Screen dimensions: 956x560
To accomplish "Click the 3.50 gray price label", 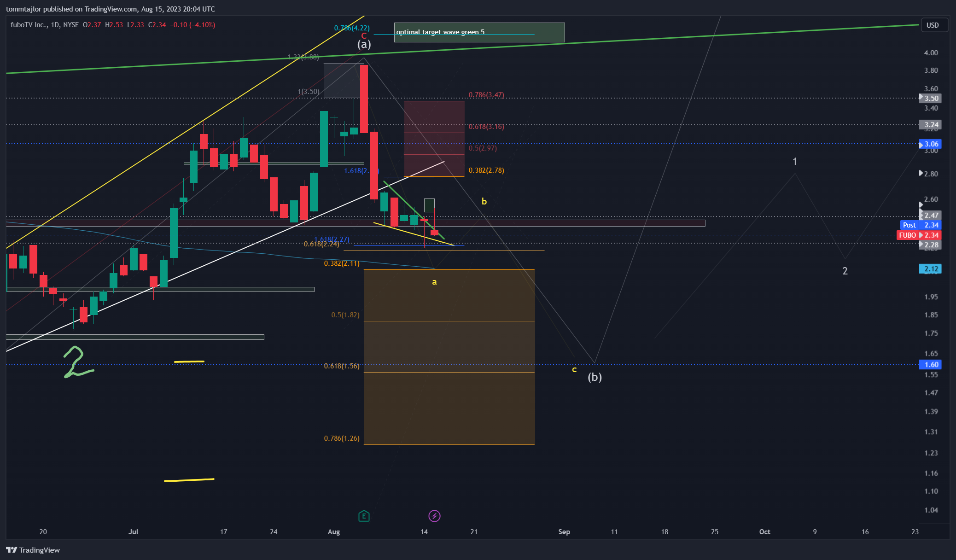I will coord(930,98).
